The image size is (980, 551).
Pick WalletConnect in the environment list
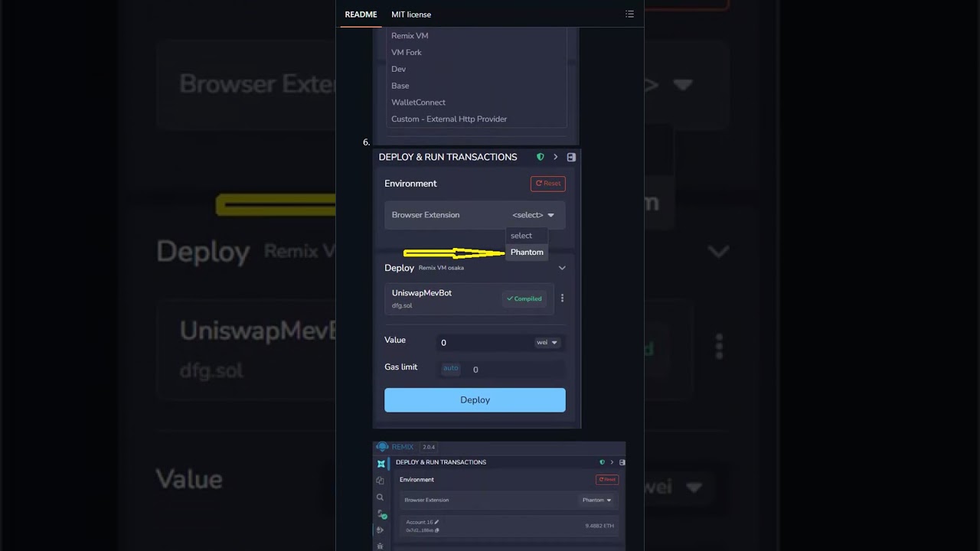click(418, 103)
